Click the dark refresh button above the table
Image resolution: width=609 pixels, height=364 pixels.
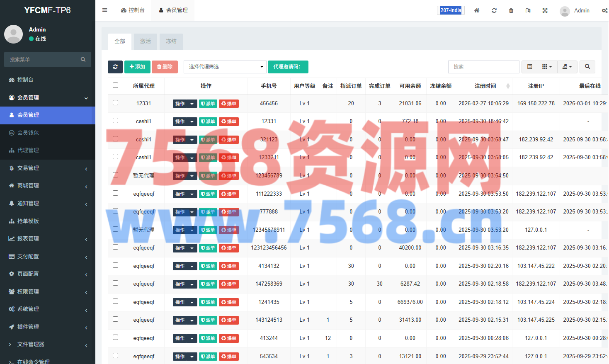point(115,67)
